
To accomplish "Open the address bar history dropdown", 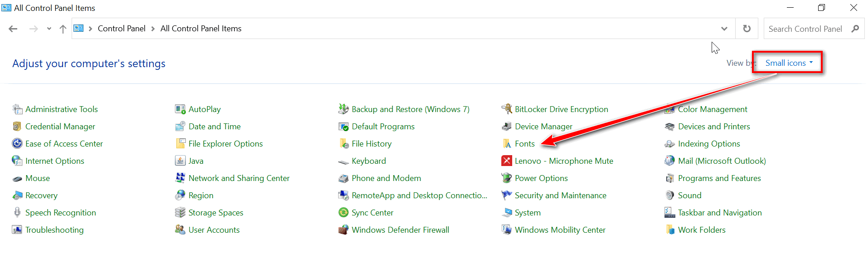I will [x=724, y=29].
